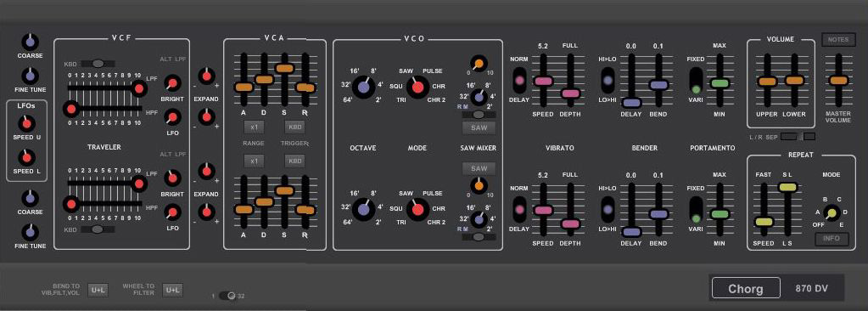Screen dimensions: 868x311
Task: Click the lower VCF LFO knob
Action: pyautogui.click(x=172, y=212)
